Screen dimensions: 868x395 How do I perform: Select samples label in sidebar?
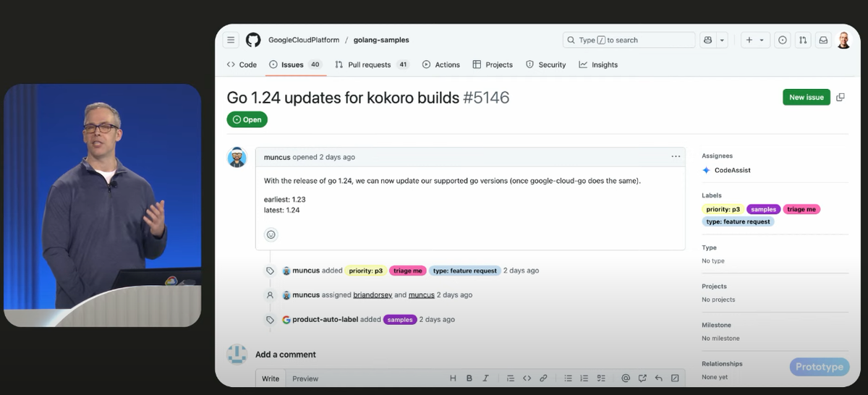763,209
